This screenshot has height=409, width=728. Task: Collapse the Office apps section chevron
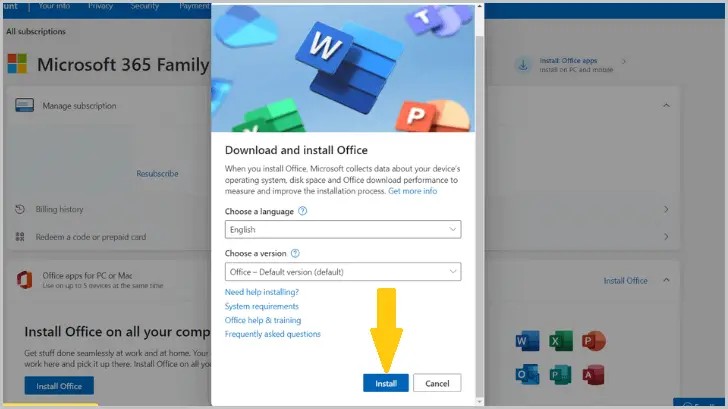[666, 280]
